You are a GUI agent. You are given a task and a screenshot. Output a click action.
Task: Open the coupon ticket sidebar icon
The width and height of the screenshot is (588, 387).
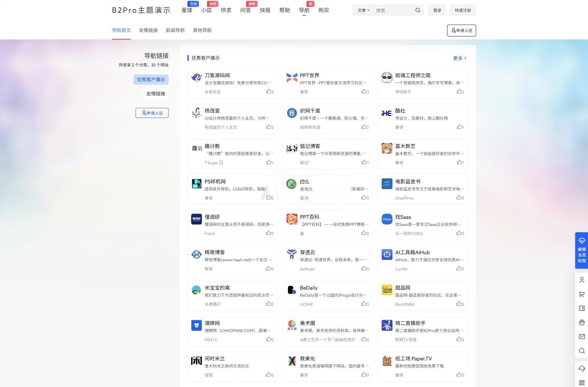[x=582, y=308]
